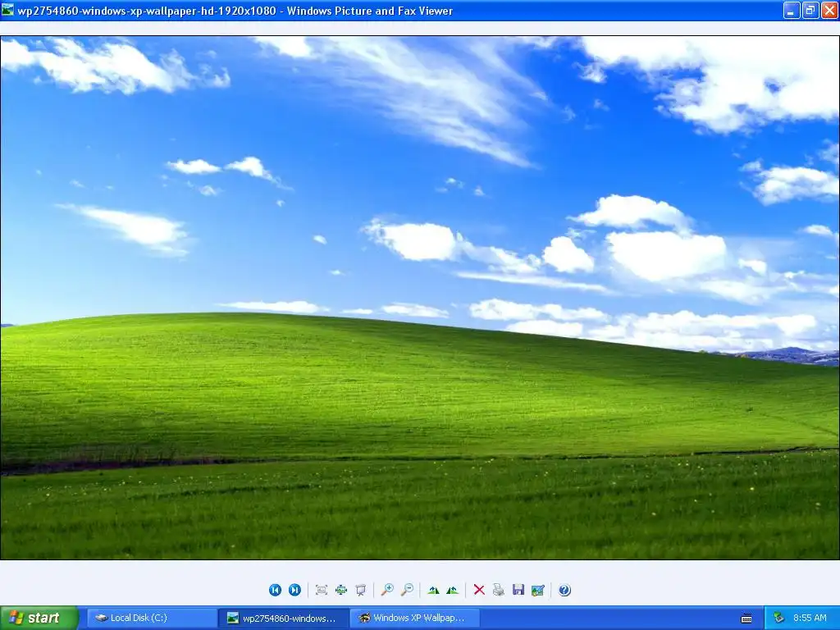
Task: Open image for editing
Action: click(538, 590)
